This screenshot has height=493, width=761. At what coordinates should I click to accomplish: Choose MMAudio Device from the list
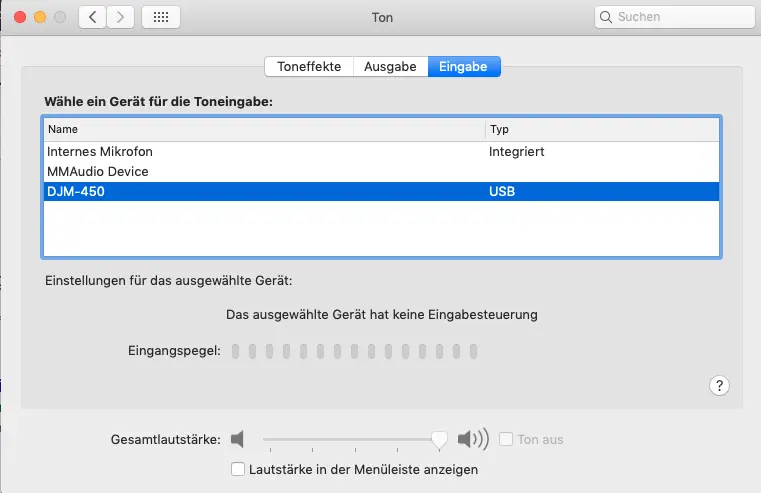[x=98, y=172]
